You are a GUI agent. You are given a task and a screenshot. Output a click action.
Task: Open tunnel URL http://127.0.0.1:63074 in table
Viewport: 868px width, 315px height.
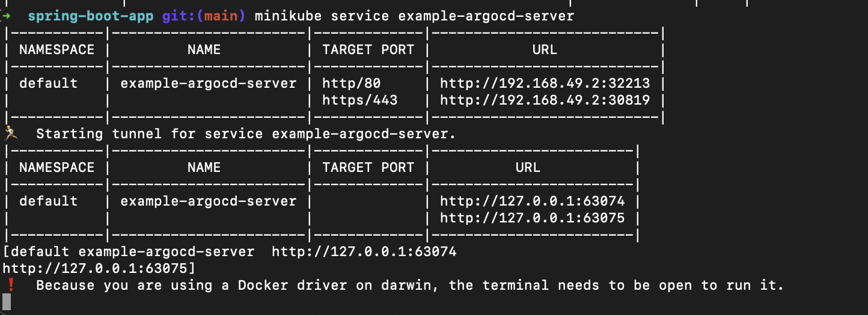pos(532,201)
